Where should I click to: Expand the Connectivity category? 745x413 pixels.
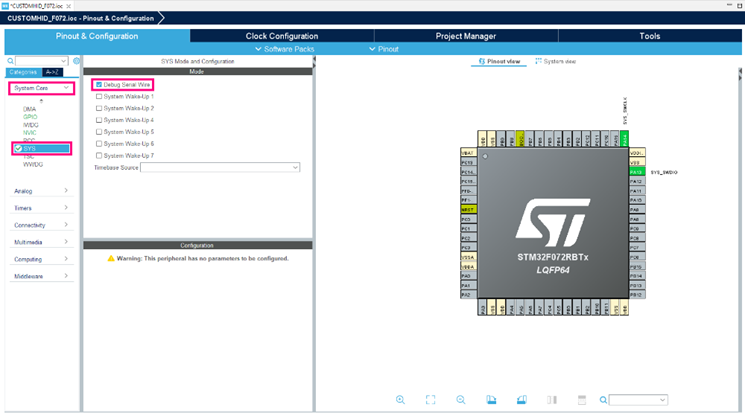click(x=41, y=225)
